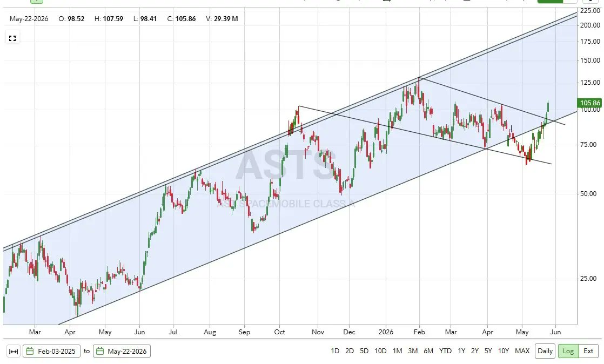Click the 2026 label on time axis
This screenshot has width=604, height=364.
click(386, 332)
